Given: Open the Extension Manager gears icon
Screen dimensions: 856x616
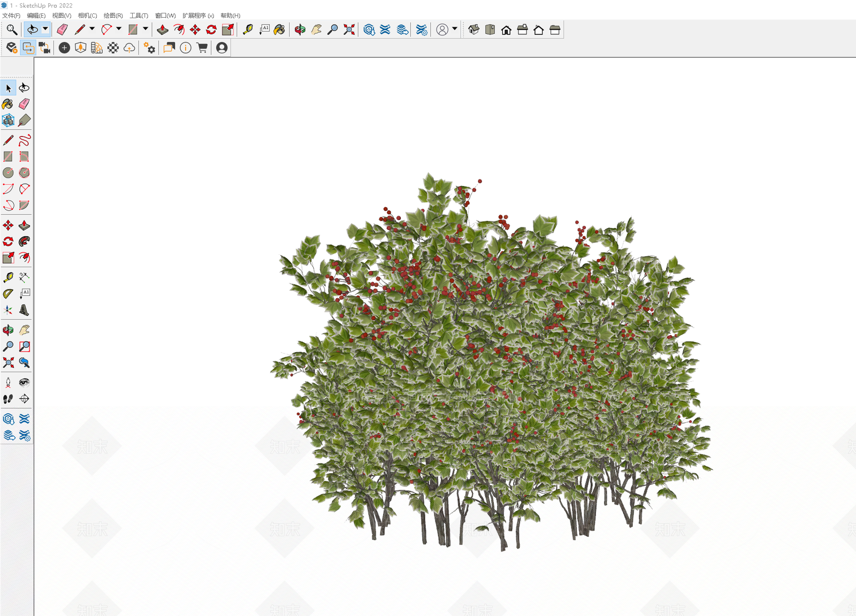Looking at the screenshot, I should (149, 48).
